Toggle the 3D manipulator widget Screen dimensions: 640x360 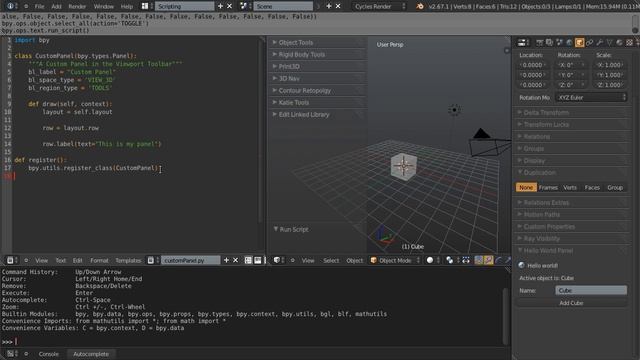pos(479,260)
